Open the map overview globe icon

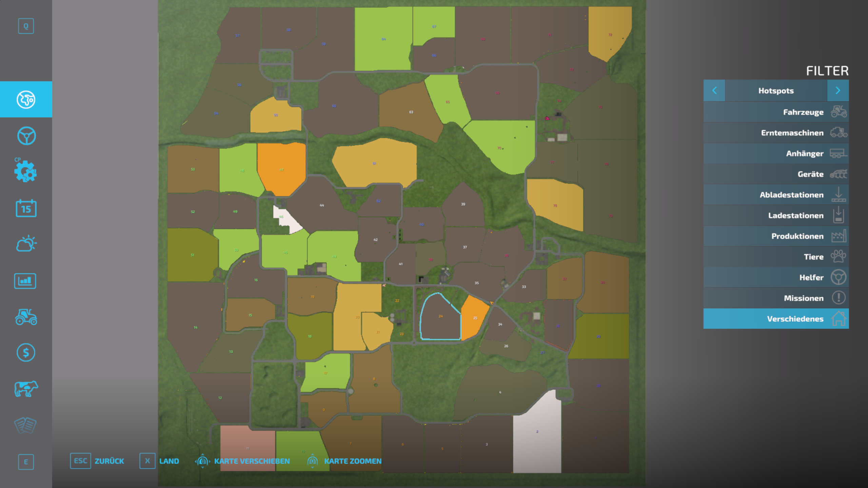26,99
